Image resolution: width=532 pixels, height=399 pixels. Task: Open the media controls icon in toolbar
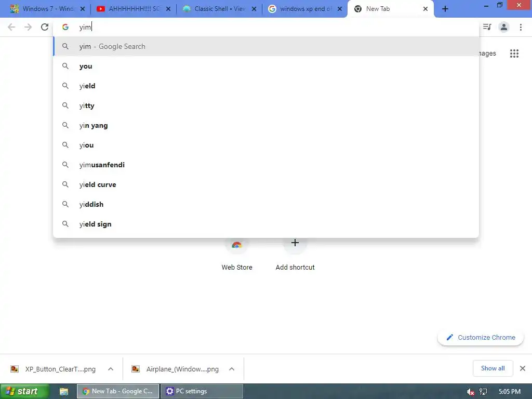tap(487, 27)
